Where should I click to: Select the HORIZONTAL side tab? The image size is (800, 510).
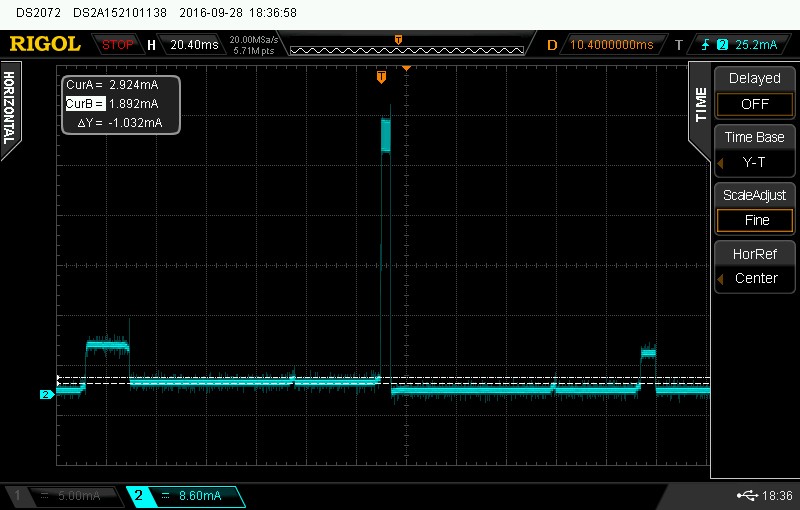coord(9,108)
